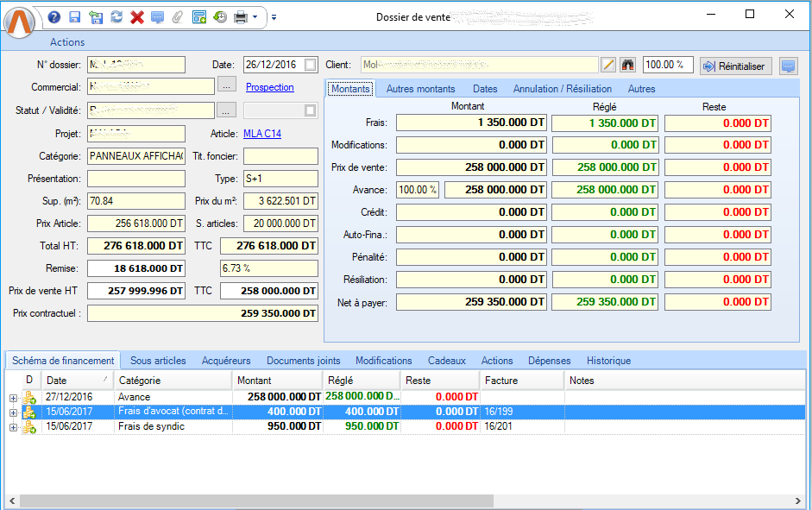
Task: Toggle the checkbox right of Statut / Validité
Action: (x=311, y=110)
